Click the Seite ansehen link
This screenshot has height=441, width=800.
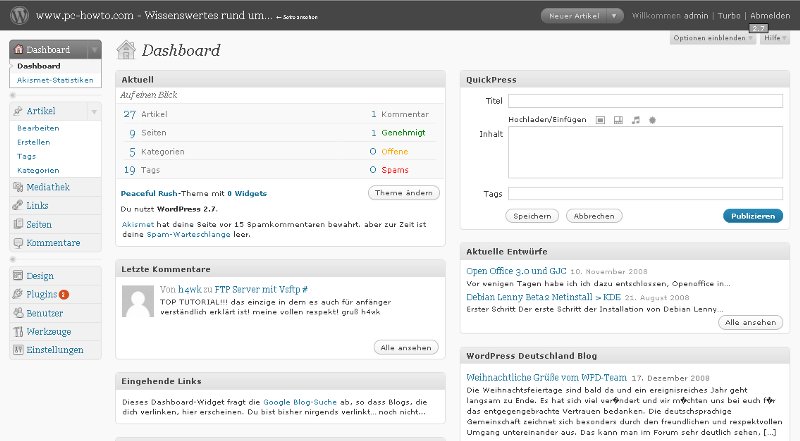[297, 17]
